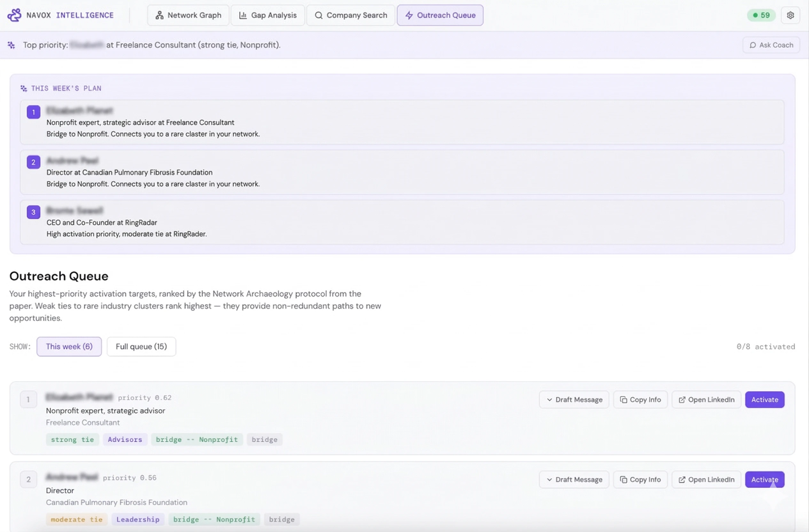This screenshot has width=809, height=532.
Task: Click the Navox Intelligence logo icon
Action: (x=14, y=15)
